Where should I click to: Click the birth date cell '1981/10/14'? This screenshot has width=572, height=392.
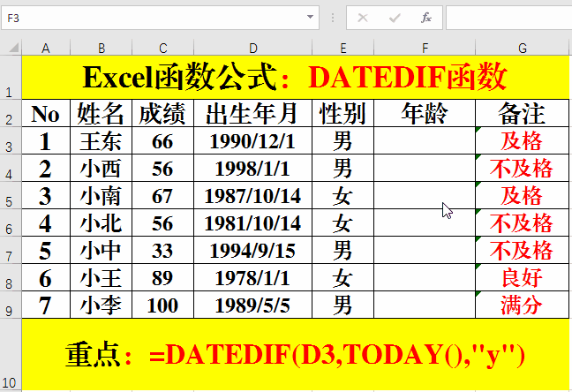tap(252, 222)
